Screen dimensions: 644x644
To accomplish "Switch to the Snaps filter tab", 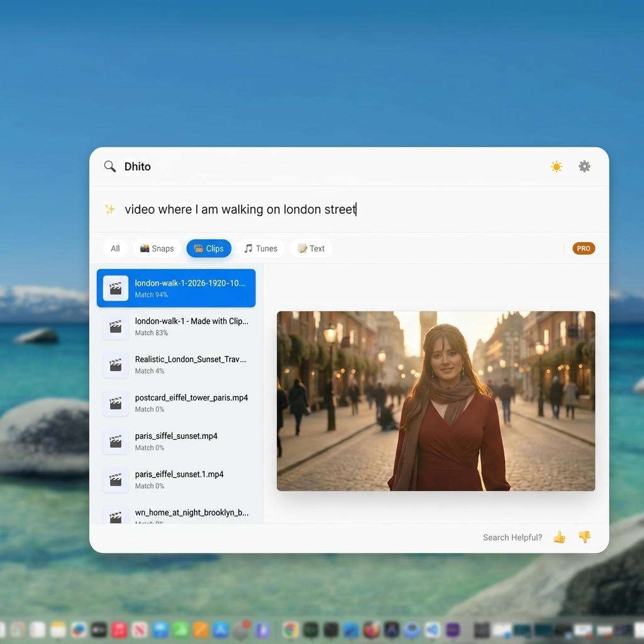I will coord(157,248).
